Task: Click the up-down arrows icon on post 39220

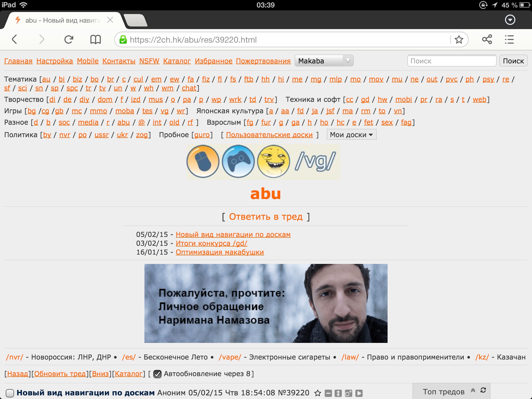Action: [x=338, y=393]
